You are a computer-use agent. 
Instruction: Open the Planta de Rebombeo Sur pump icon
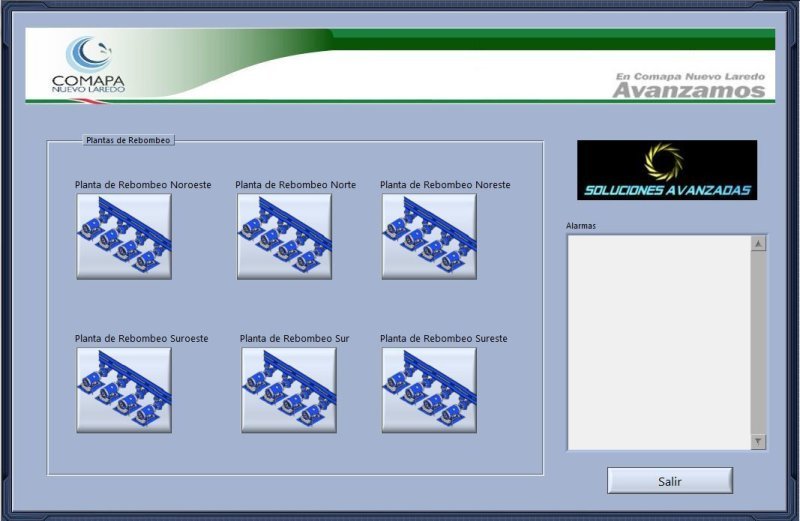[x=289, y=390]
